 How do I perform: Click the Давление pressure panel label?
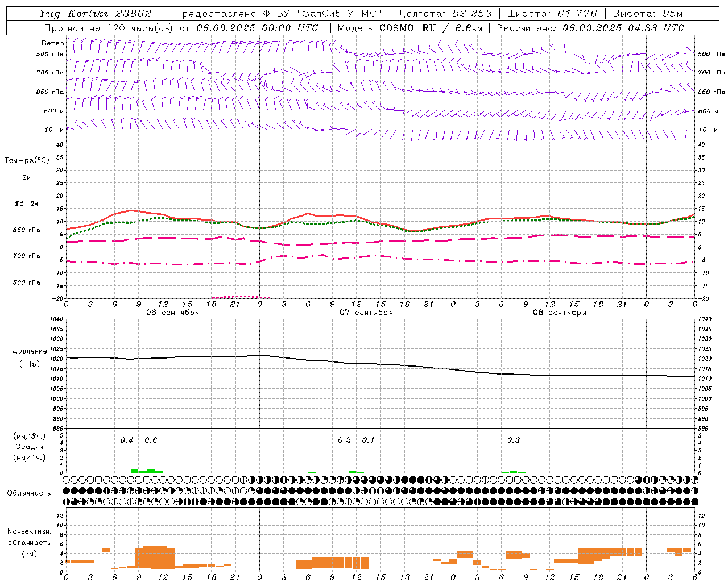click(x=29, y=351)
